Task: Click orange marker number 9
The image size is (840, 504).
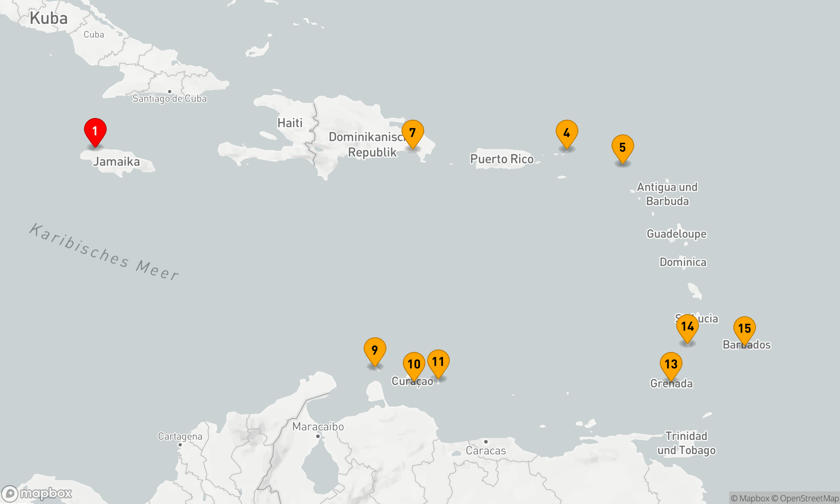Action: pos(375,350)
